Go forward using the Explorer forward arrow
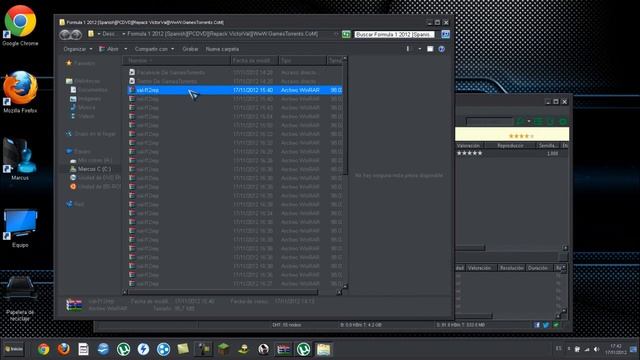 (x=76, y=35)
